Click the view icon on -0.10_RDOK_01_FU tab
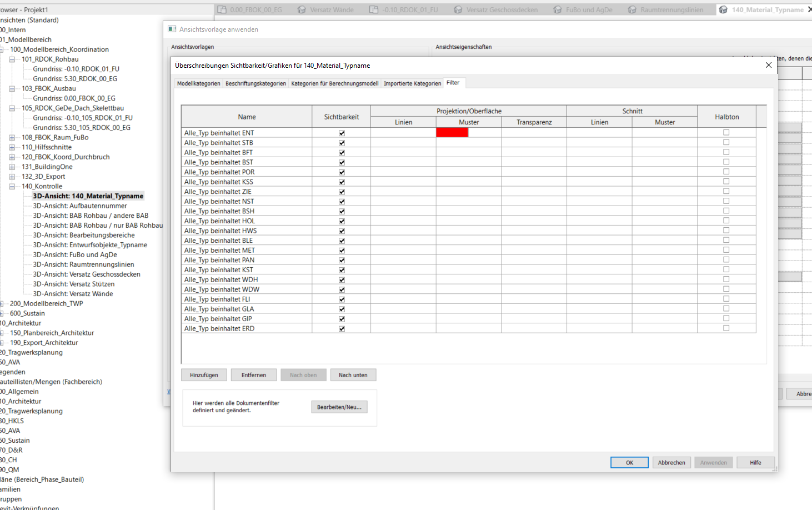Viewport: 812px width, 510px height. (374, 9)
